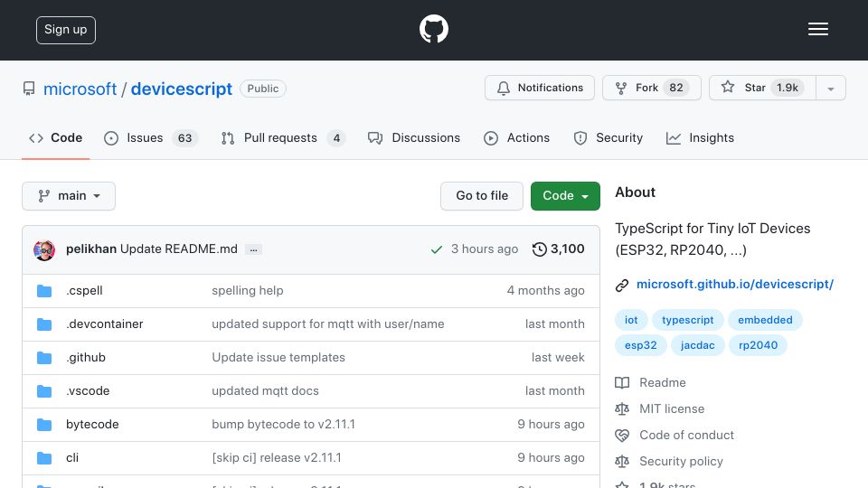The height and width of the screenshot is (488, 868).
Task: Open the .devcontainer folder name
Action: click(105, 324)
